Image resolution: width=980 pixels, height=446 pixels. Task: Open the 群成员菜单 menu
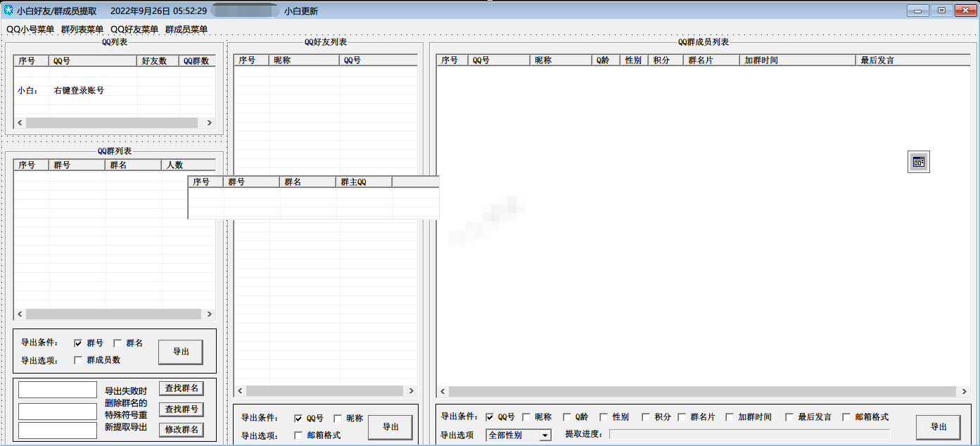tap(186, 30)
